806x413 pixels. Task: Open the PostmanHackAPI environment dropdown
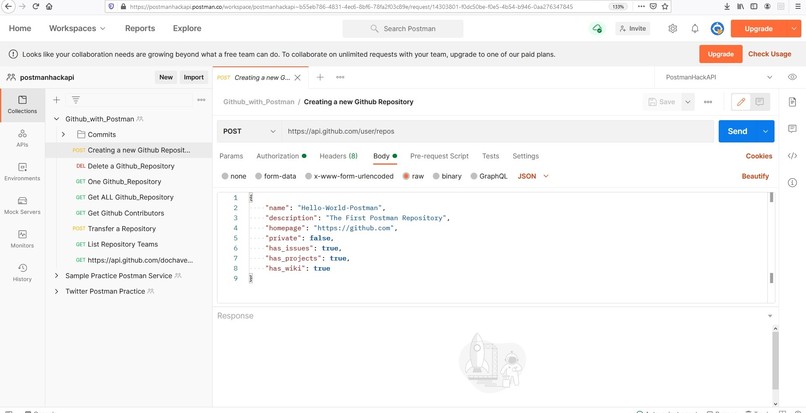pos(719,77)
